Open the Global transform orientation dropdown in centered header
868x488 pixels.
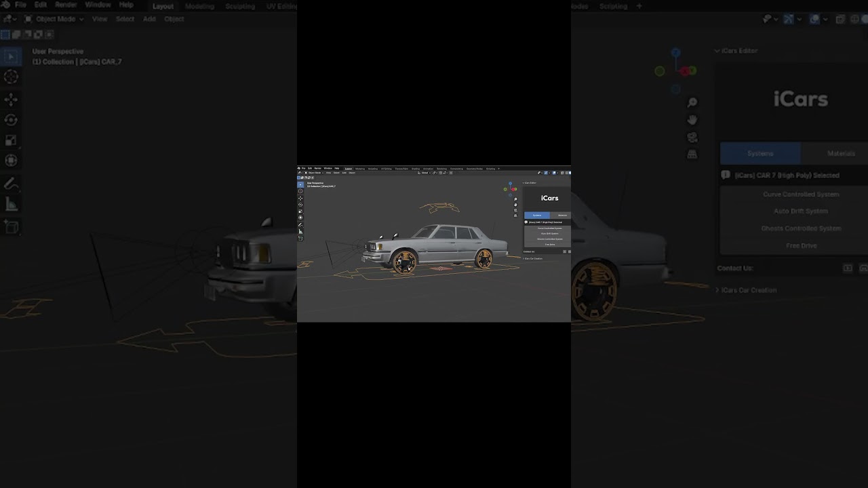coord(424,173)
